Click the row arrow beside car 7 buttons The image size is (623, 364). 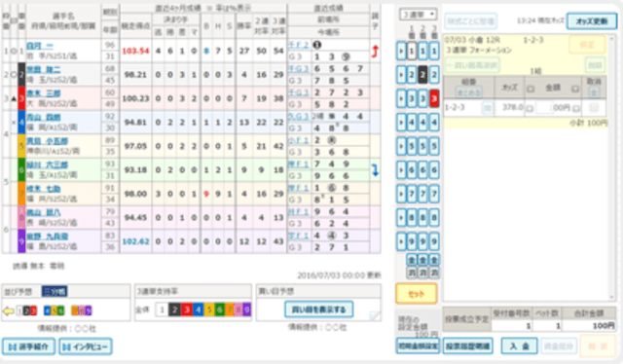point(401,194)
